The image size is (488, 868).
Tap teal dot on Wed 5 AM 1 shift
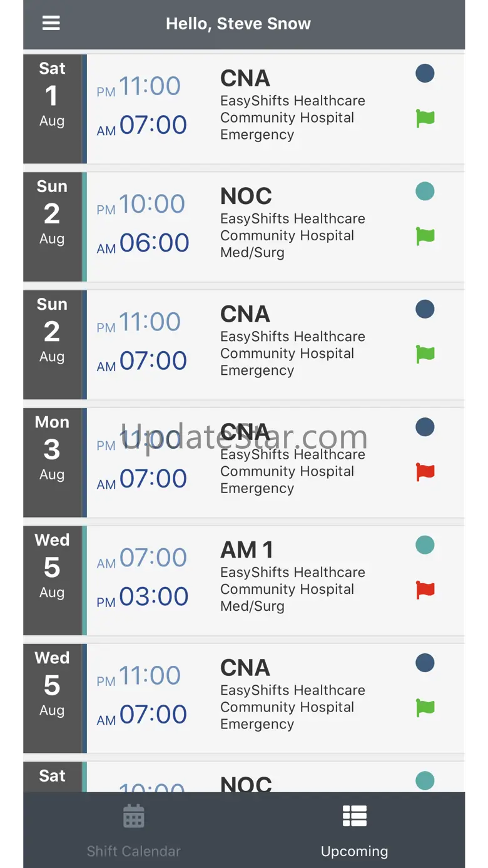coord(425,545)
